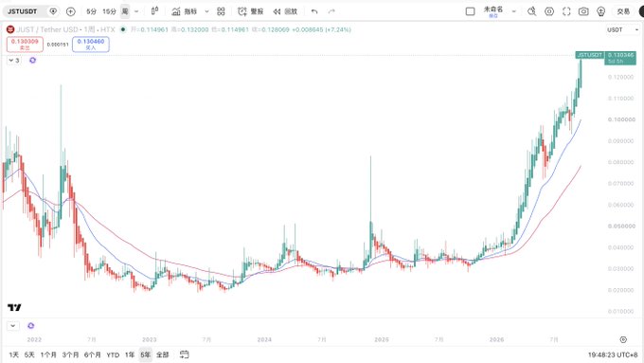Select the 周 weekly interval

pos(125,11)
